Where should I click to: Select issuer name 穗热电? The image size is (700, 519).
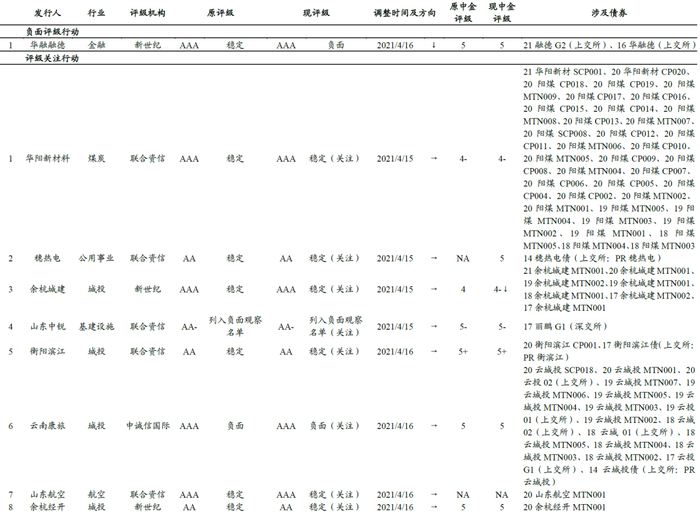[47, 258]
